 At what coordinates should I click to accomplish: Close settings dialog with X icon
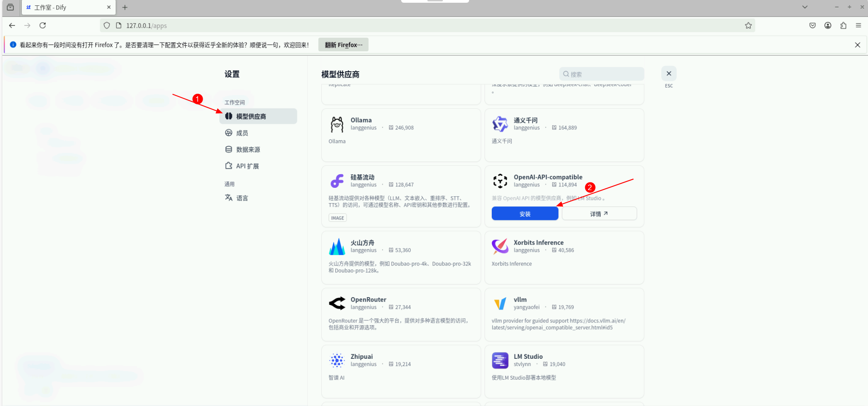(x=669, y=73)
